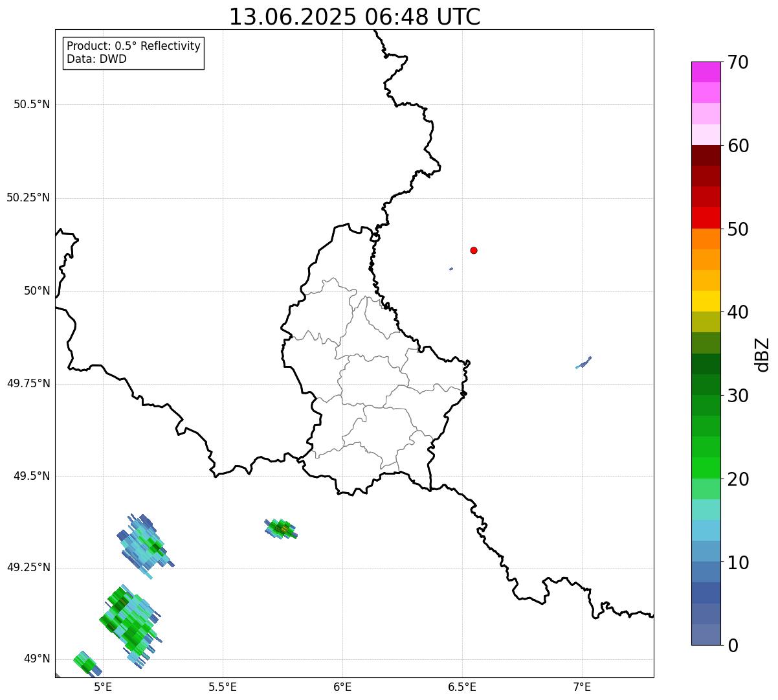778x700 pixels.
Task: Click the 6°E longitude label
Action: (x=342, y=687)
